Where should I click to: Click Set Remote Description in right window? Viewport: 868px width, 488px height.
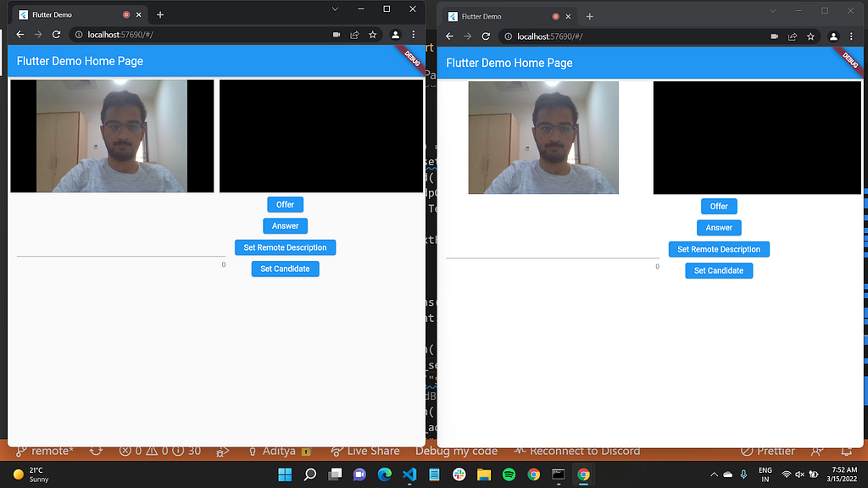coord(719,250)
